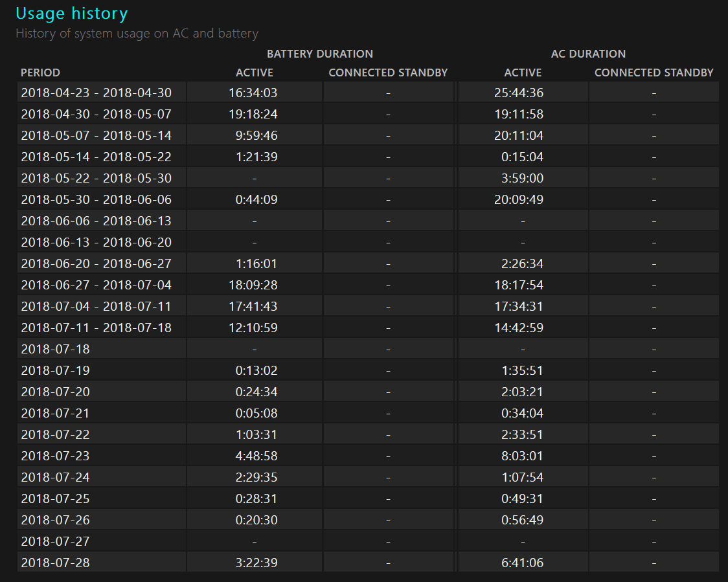The height and width of the screenshot is (582, 728).
Task: Select the 2018-07-21 period cell
Action: (x=55, y=413)
